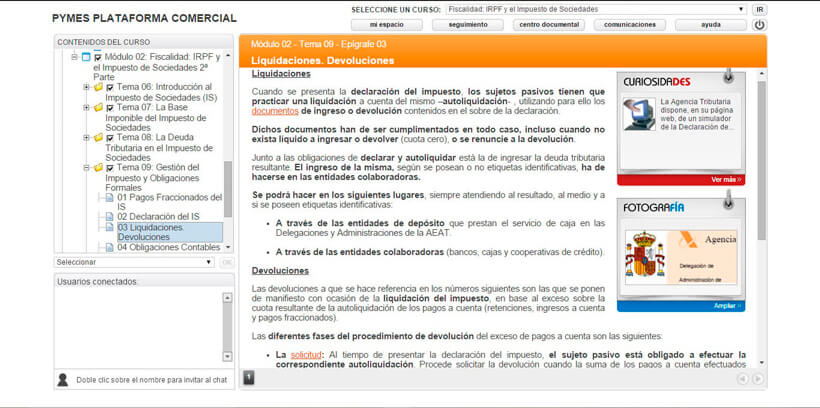
Task: Collapse the Módulo 02 tree node
Action: (74, 56)
